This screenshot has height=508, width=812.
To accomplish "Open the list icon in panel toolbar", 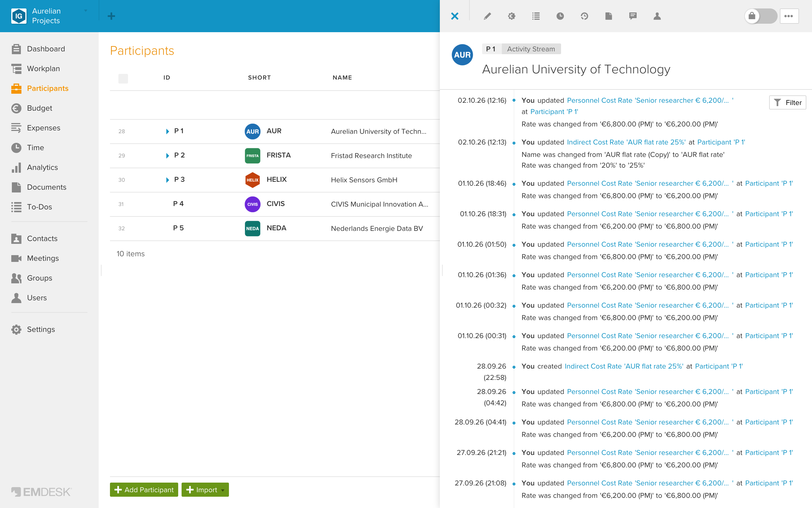I will click(x=536, y=16).
